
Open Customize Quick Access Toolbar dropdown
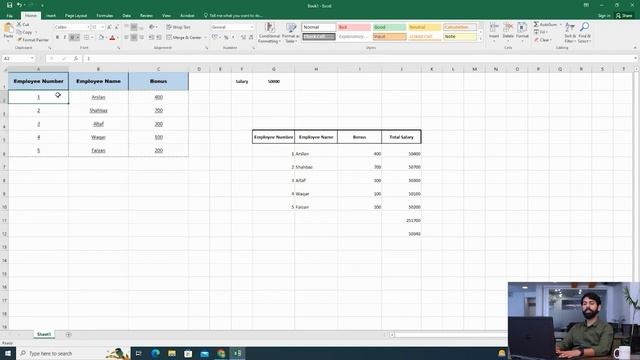[x=42, y=5]
